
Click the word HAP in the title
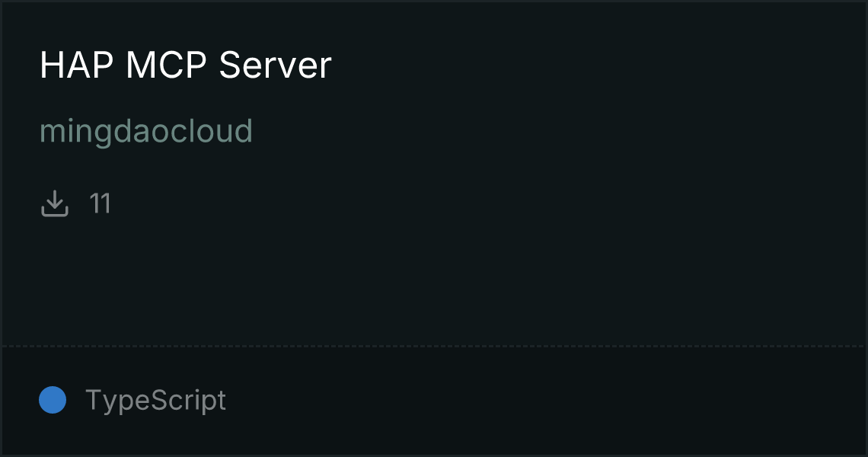(x=77, y=65)
